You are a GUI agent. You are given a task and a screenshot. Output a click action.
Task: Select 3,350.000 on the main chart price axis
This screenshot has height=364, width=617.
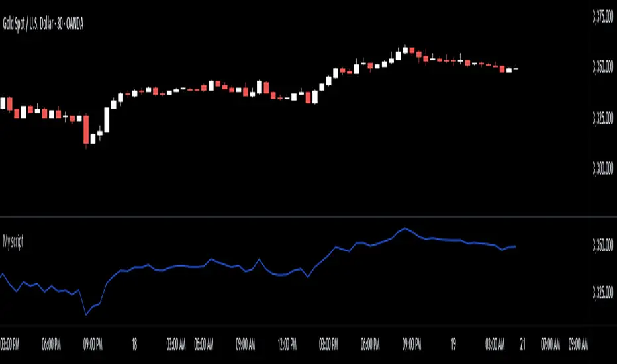(602, 67)
